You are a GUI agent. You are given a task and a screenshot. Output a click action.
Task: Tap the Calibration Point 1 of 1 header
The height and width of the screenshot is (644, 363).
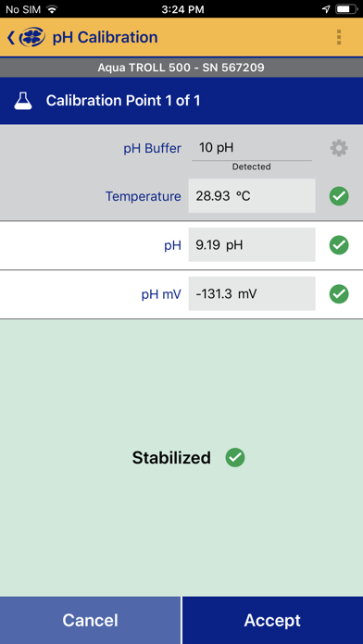[181, 101]
